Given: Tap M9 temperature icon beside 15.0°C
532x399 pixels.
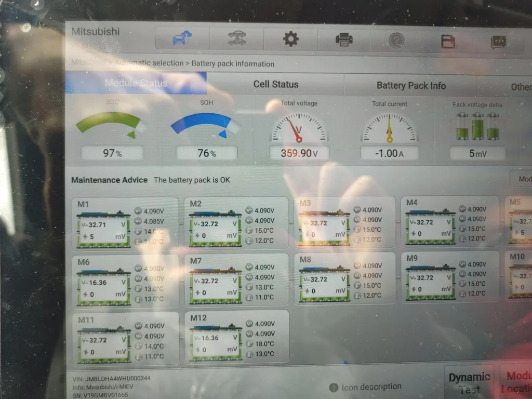Looking at the screenshot, I should click(462, 284).
